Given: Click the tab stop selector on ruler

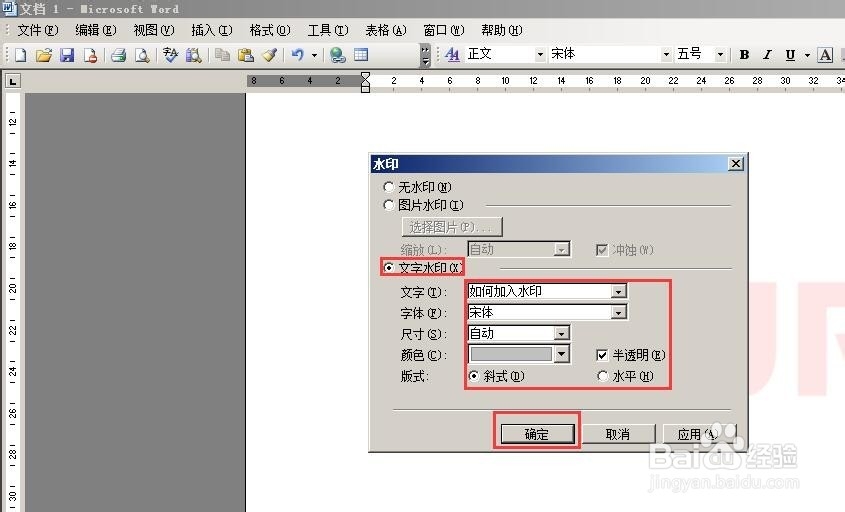Looking at the screenshot, I should pyautogui.click(x=12, y=81).
